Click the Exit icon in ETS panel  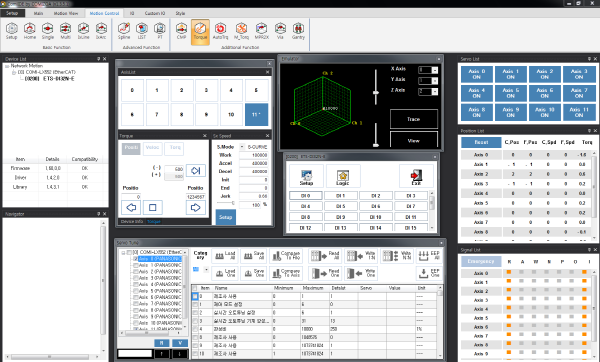[416, 176]
